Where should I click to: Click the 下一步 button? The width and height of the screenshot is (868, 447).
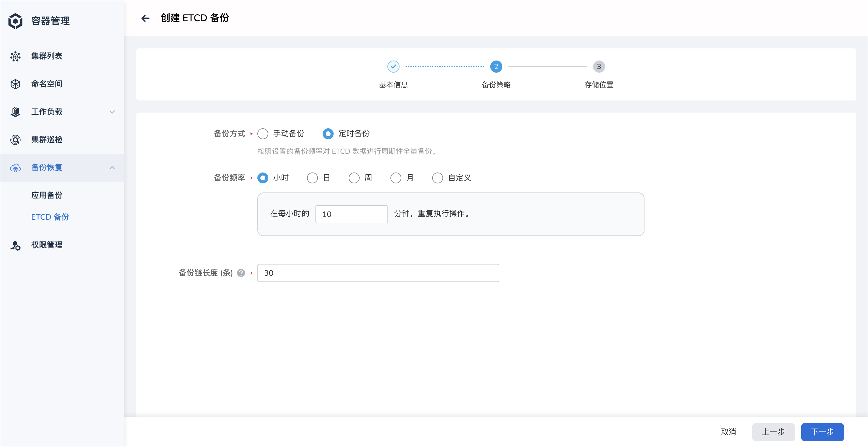[x=822, y=432]
